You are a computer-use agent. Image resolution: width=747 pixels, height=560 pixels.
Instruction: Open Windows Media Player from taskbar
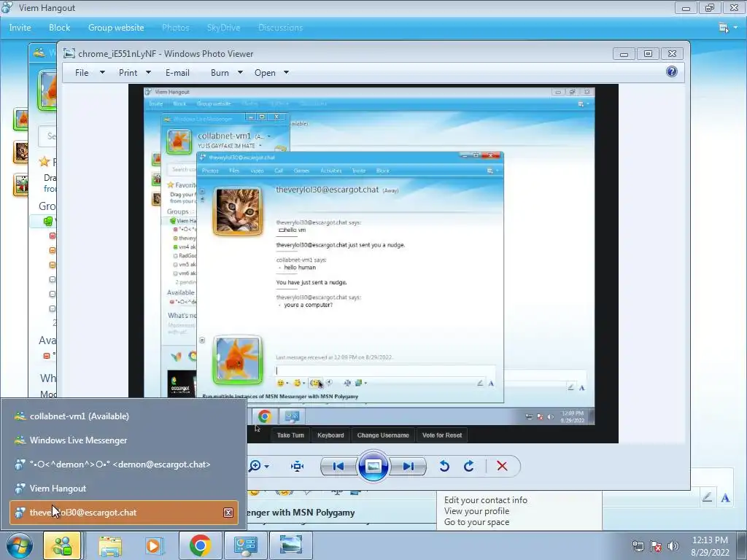[x=153, y=545]
